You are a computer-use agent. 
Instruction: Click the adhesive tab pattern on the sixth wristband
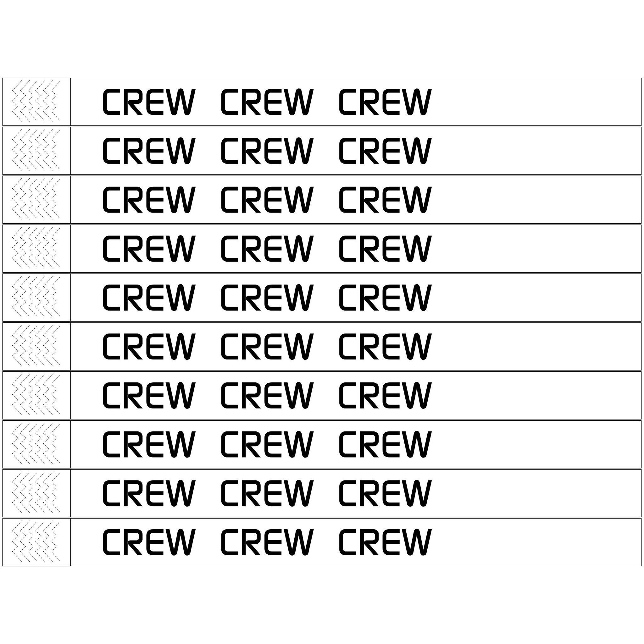coord(36,346)
